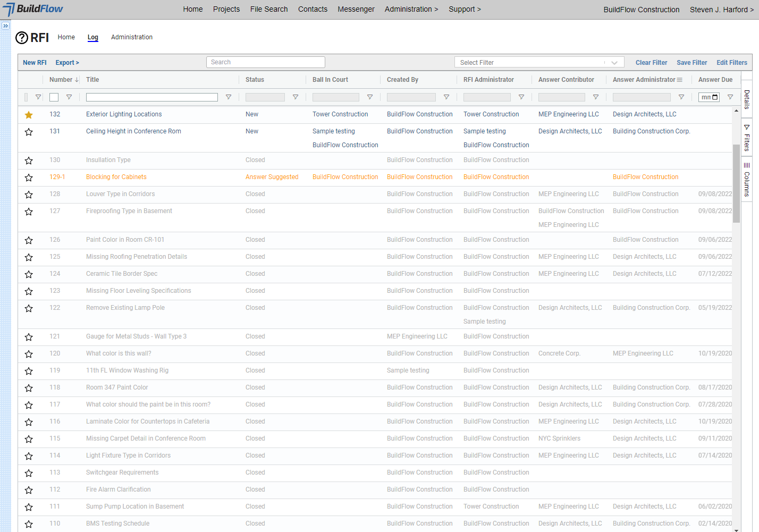Open filter options for starred column

pos(38,97)
